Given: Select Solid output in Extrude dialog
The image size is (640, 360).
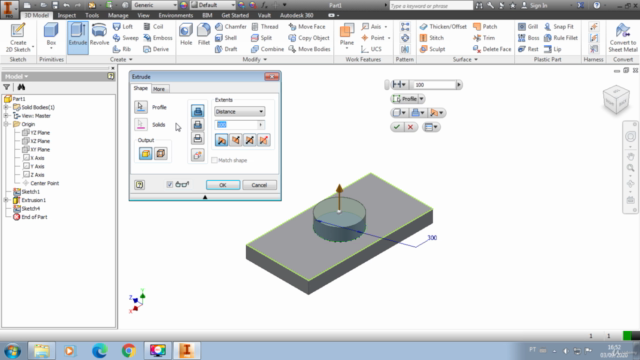Looking at the screenshot, I should click(x=146, y=154).
